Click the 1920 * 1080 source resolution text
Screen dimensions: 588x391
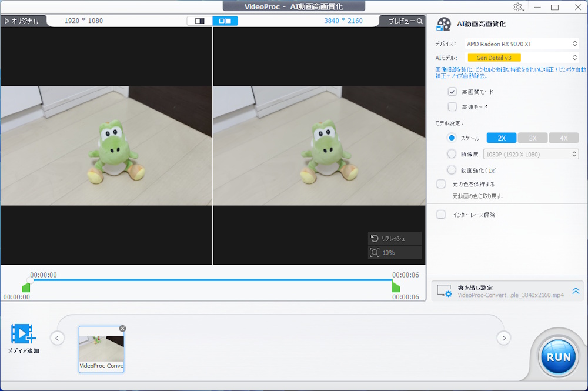pyautogui.click(x=83, y=21)
